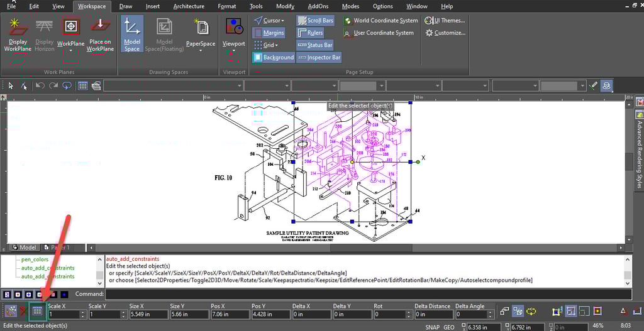This screenshot has height=331, width=644.
Task: Open selection info grid icon in top toolbar
Action: pos(83,85)
